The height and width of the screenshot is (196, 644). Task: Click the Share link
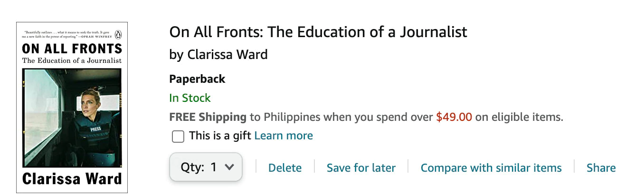point(601,168)
